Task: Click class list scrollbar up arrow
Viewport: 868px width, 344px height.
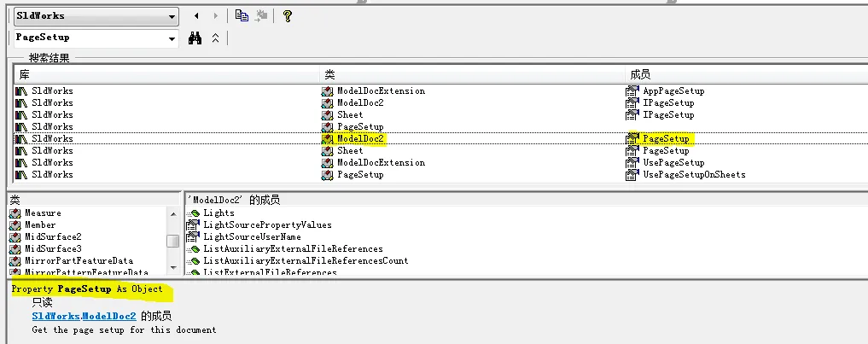Action: (173, 213)
